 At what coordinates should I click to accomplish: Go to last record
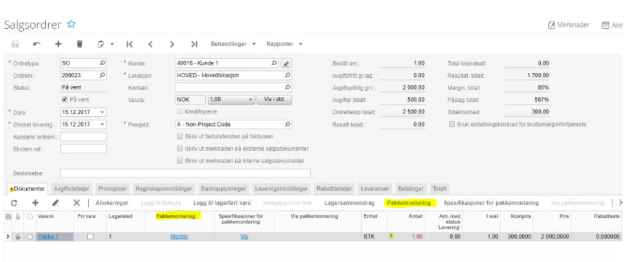(194, 44)
